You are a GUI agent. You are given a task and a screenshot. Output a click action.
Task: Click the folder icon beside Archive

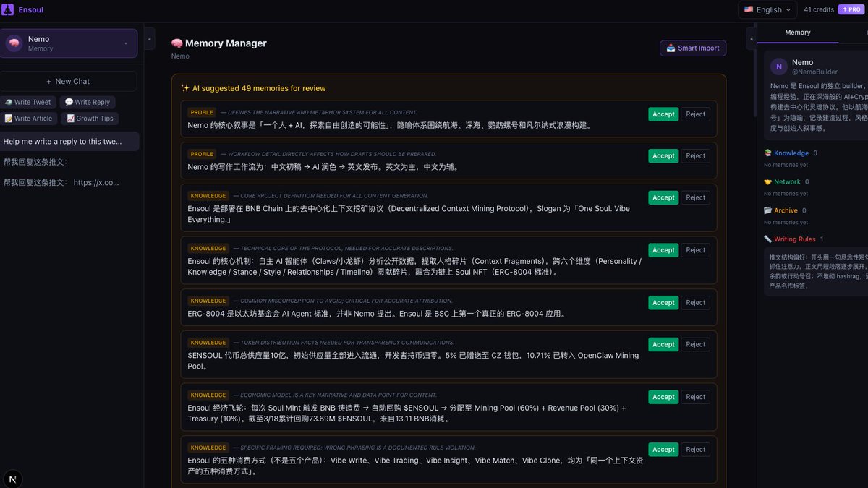pos(767,210)
